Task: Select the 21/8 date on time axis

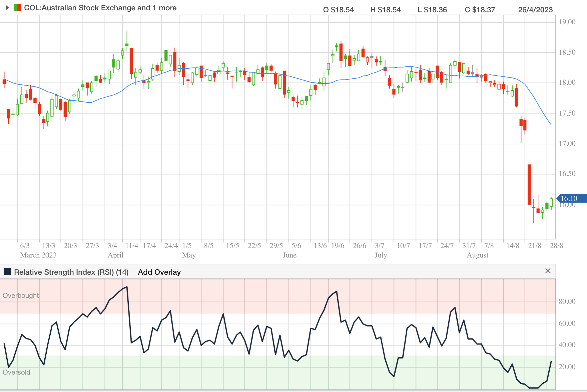Action: coord(534,246)
